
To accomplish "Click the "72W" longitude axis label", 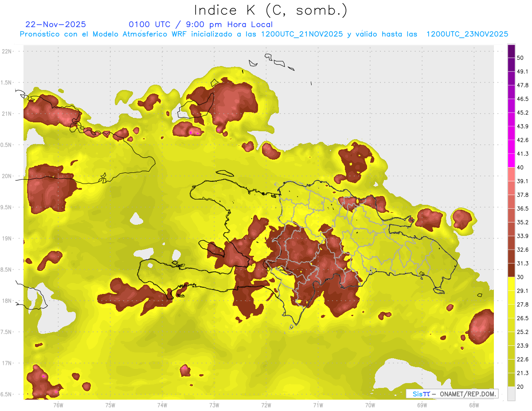I will (x=266, y=405).
